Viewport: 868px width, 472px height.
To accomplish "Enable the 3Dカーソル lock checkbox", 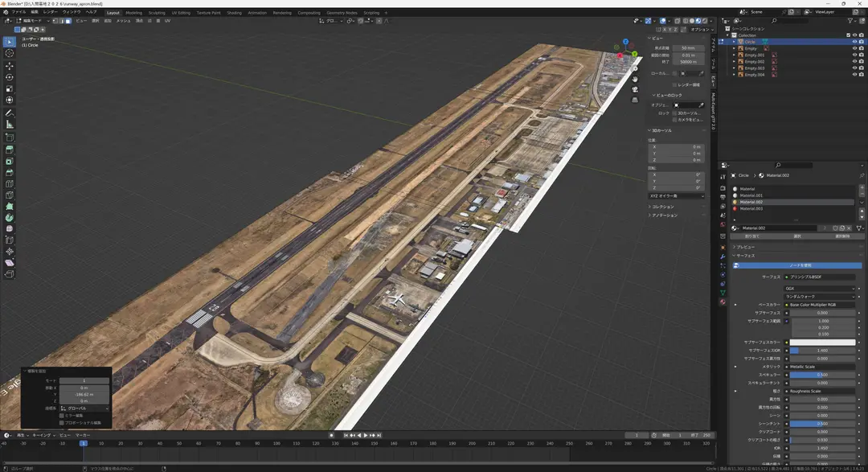I will click(674, 113).
